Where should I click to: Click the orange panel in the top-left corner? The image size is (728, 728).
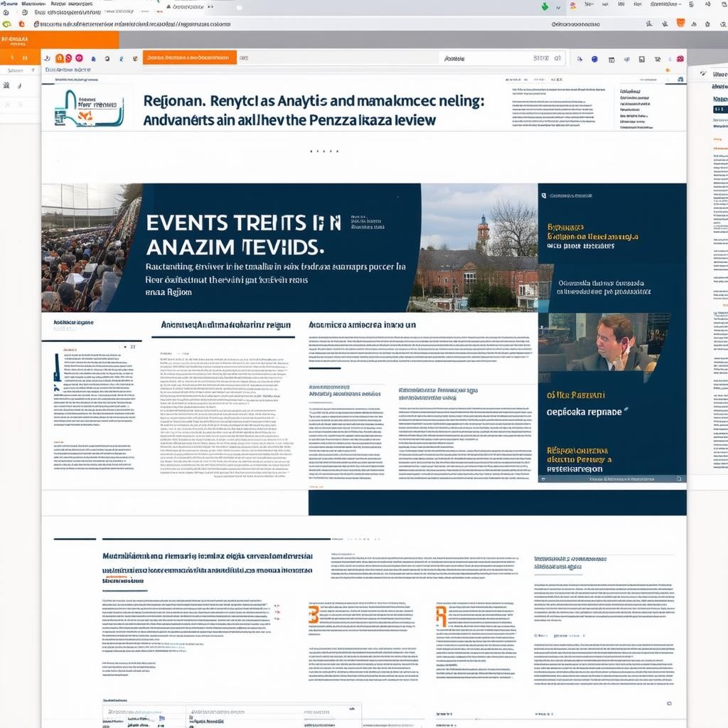[x=59, y=40]
